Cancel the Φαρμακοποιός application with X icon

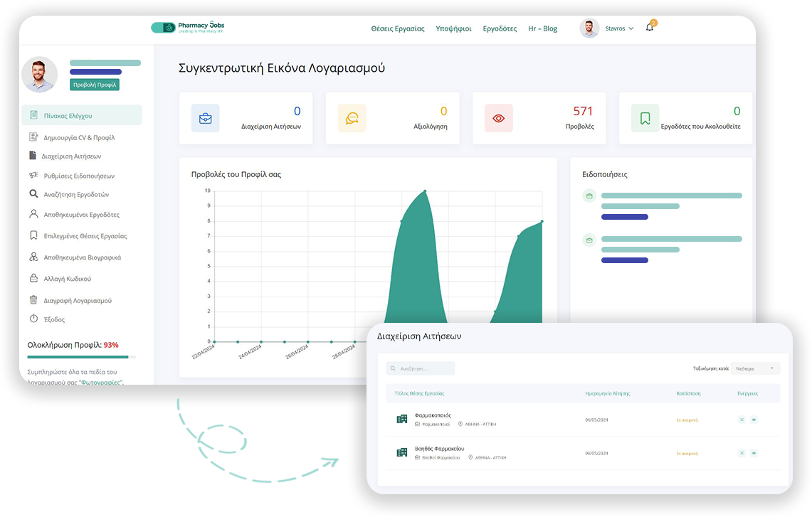pos(742,420)
